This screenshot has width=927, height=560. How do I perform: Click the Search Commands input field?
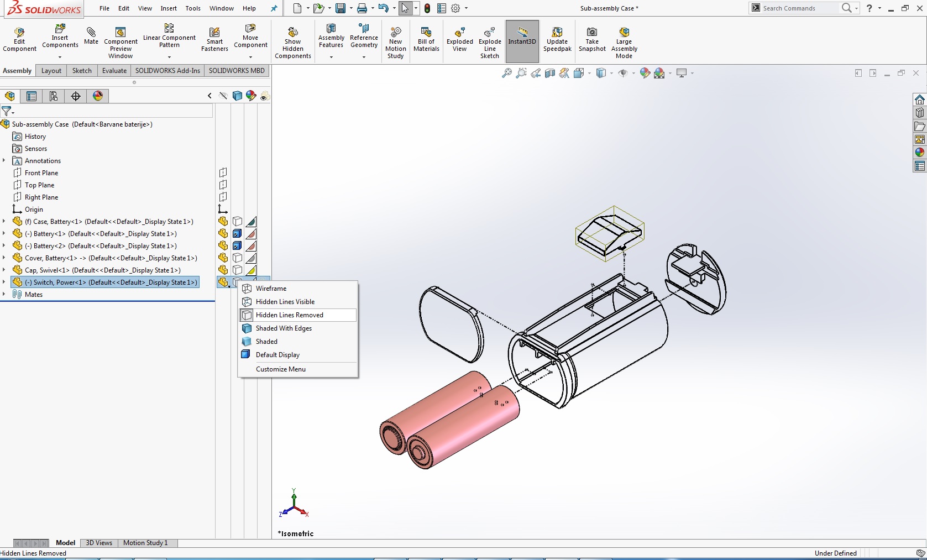799,8
